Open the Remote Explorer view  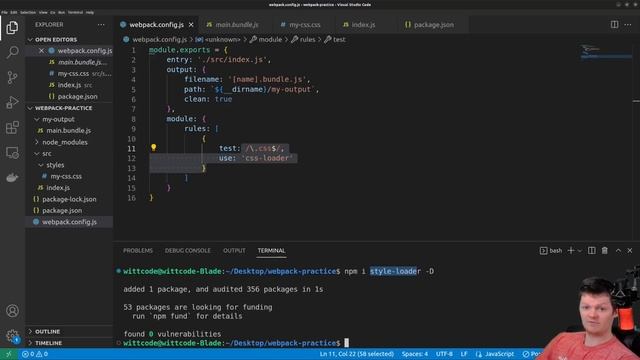click(x=12, y=153)
